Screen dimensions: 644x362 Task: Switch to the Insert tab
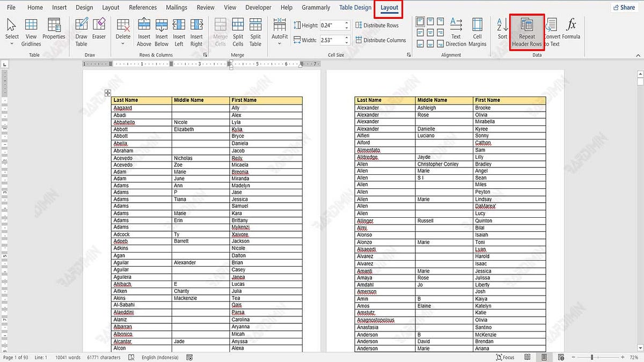[60, 8]
